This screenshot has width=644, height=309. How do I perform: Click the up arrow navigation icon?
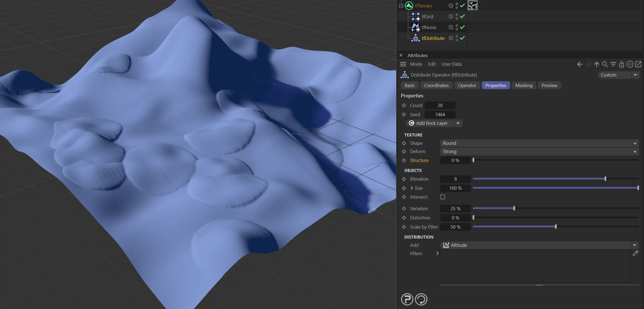(597, 64)
